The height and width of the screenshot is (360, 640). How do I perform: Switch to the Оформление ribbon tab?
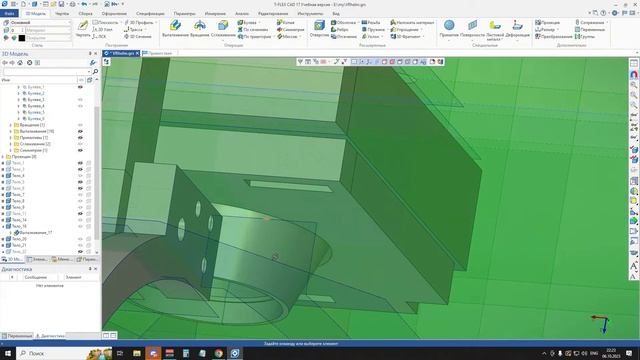tap(114, 13)
